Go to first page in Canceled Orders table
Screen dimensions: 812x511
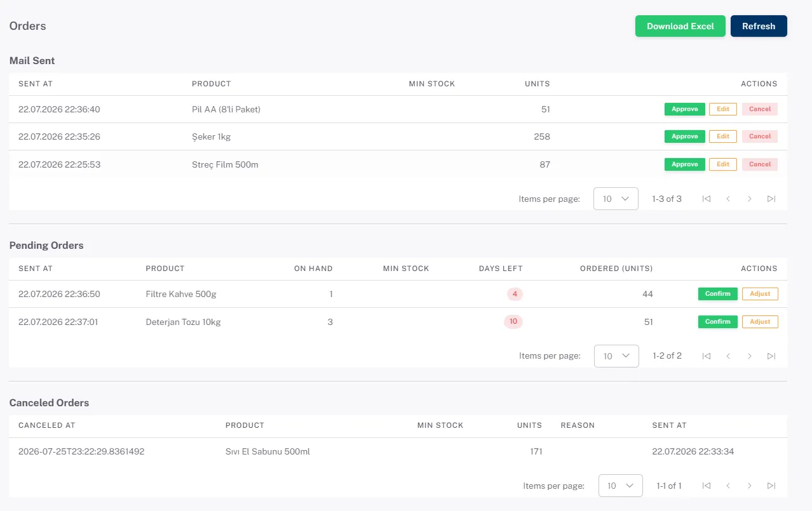[707, 486]
